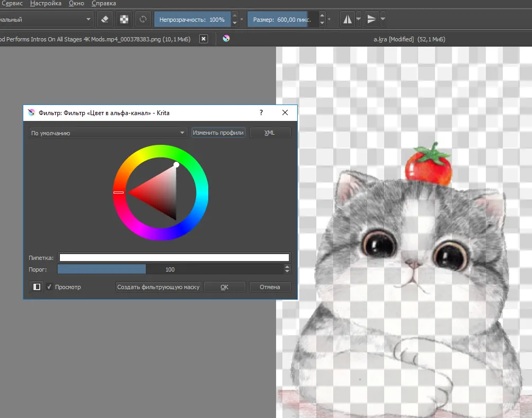This screenshot has width=532, height=418.
Task: Expand horizontal mirror options arrow
Action: [358, 19]
